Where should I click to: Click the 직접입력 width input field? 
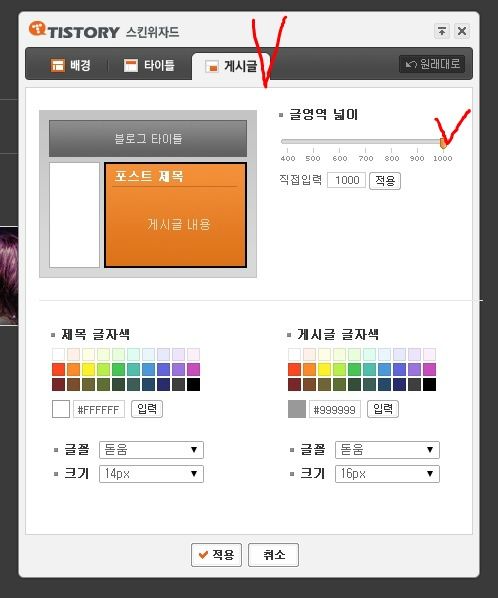346,180
